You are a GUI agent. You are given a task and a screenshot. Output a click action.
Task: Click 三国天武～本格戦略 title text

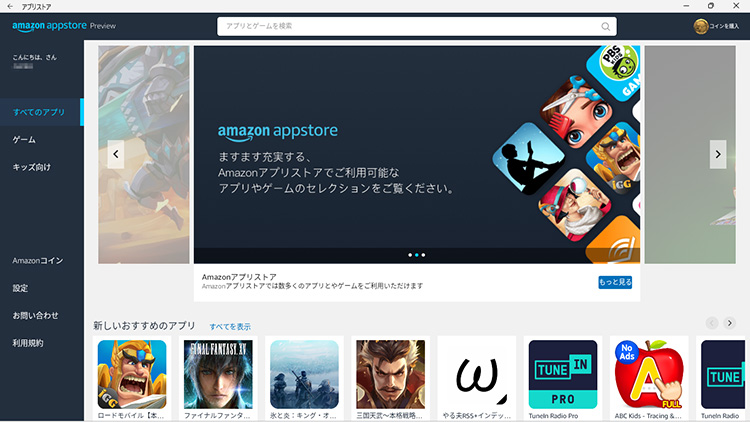tap(389, 416)
